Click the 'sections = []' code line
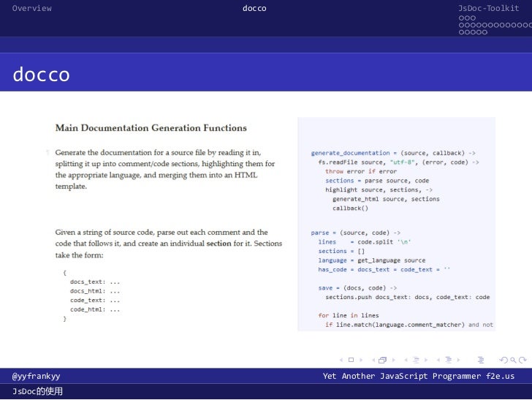The height and width of the screenshot is (400, 532). point(341,251)
